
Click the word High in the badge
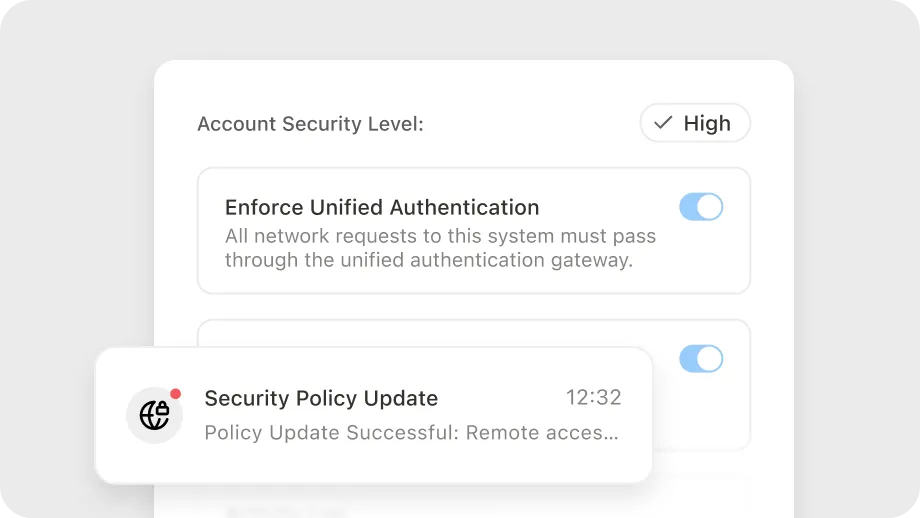pyautogui.click(x=707, y=123)
